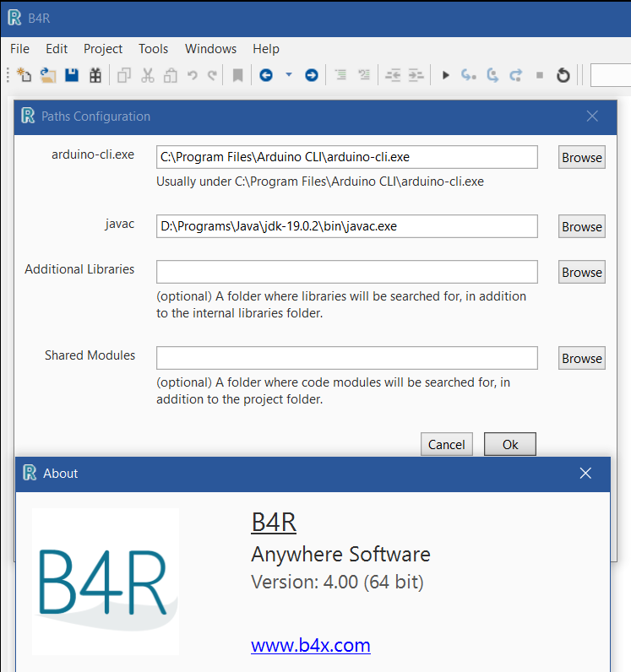Image resolution: width=631 pixels, height=672 pixels.
Task: Click the uncomment block toolbar icon
Action: 364,75
